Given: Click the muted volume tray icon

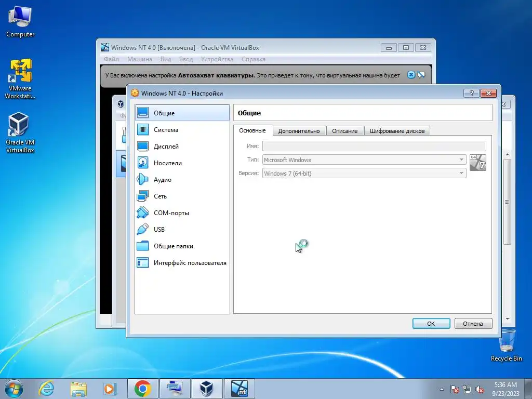Looking at the screenshot, I should 480,389.
